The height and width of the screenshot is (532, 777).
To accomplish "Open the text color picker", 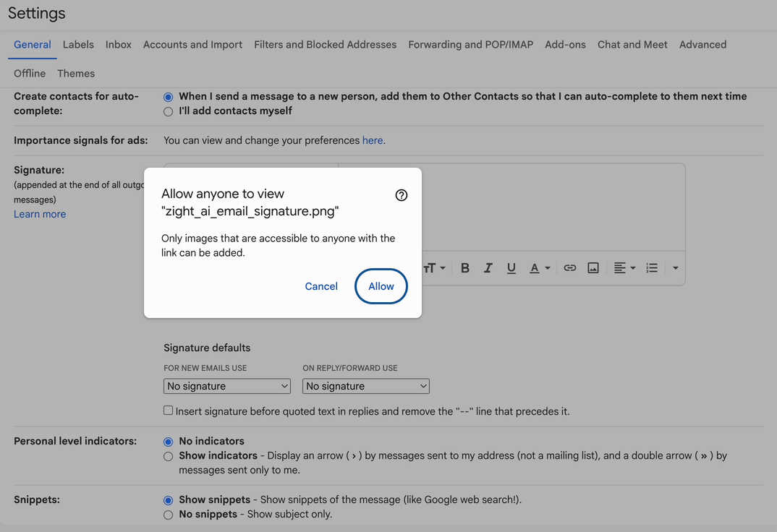I will 539,268.
